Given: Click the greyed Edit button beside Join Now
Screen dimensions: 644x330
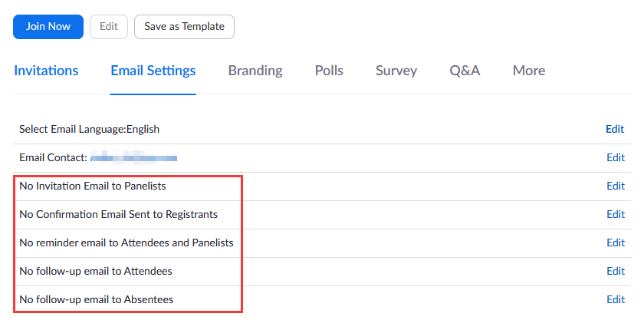Looking at the screenshot, I should pos(108,26).
